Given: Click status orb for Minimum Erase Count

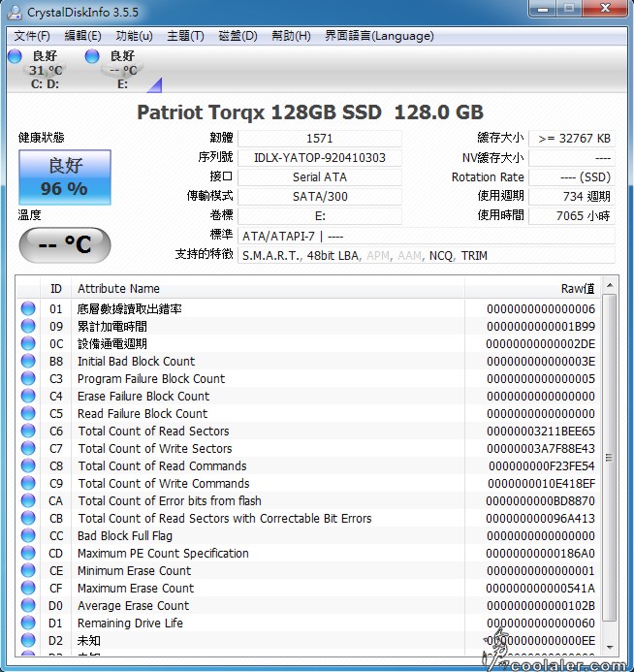Looking at the screenshot, I should pyautogui.click(x=28, y=570).
